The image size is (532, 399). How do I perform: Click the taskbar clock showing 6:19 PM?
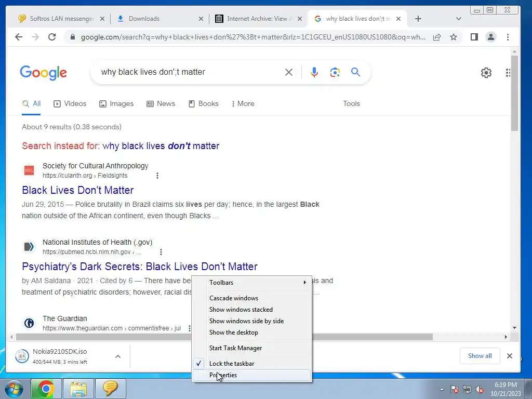(x=505, y=389)
